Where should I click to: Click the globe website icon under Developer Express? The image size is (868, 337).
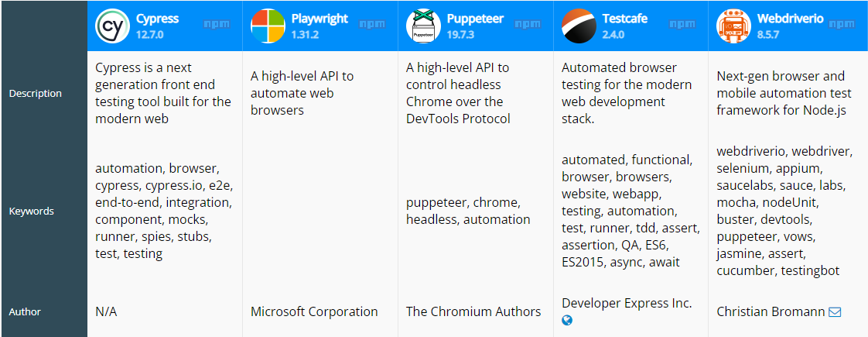point(567,320)
